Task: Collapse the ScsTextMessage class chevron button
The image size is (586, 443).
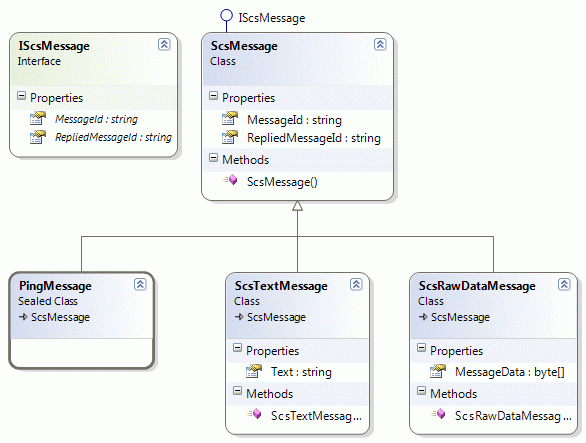Action: [356, 284]
